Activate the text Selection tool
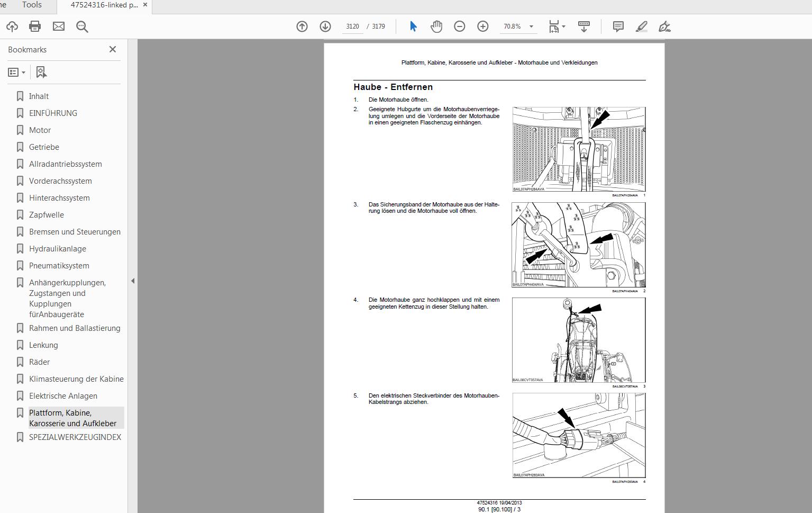The height and width of the screenshot is (513, 812). tap(413, 26)
